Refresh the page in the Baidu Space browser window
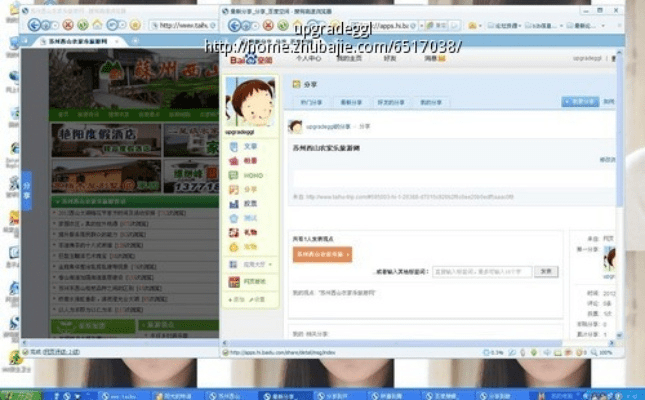This screenshot has width=645, height=400. (283, 25)
